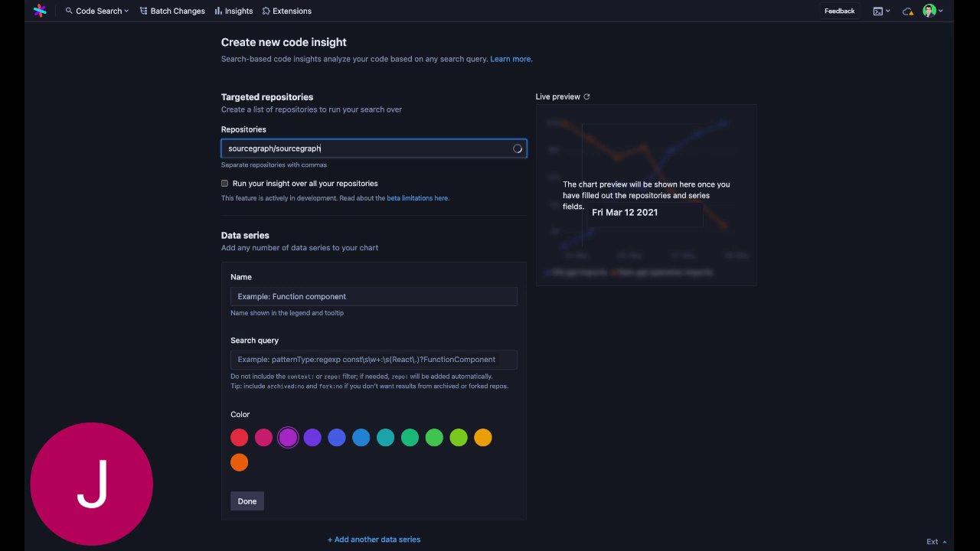The height and width of the screenshot is (551, 980).
Task: Open the Extensions page
Action: coord(286,11)
